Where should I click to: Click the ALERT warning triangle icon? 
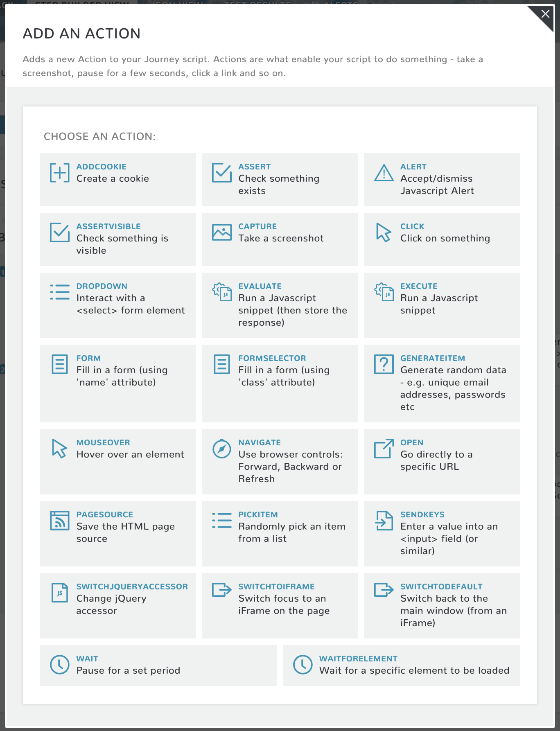[384, 173]
